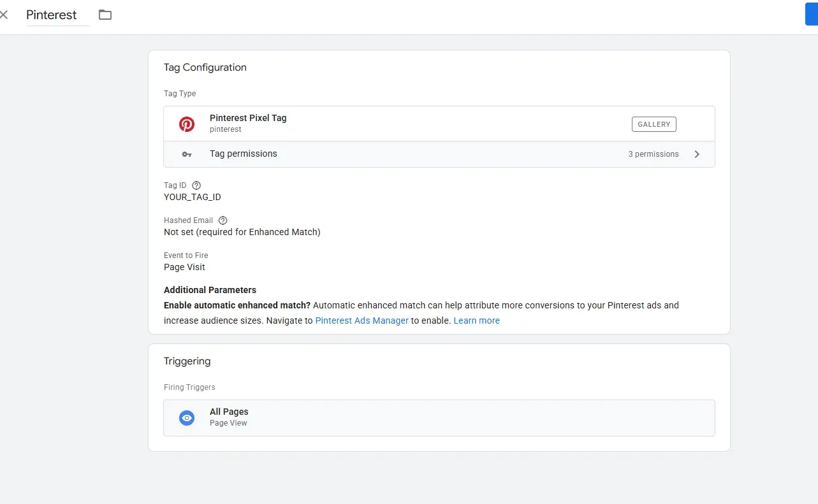Click the red Pinterest logo icon
818x504 pixels.
tap(187, 124)
